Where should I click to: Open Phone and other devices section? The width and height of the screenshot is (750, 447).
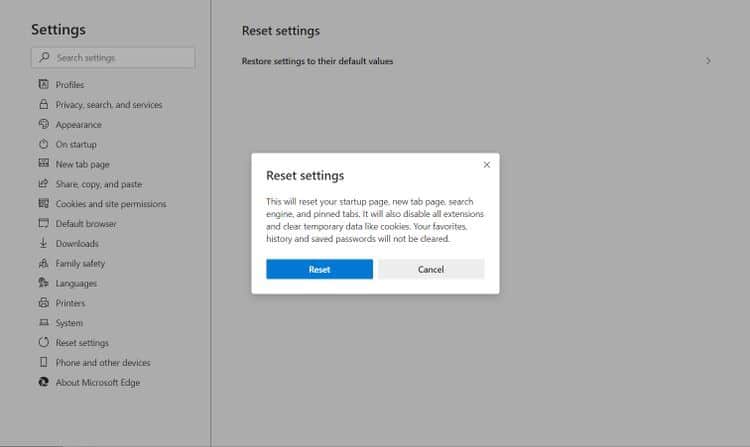[x=103, y=362]
